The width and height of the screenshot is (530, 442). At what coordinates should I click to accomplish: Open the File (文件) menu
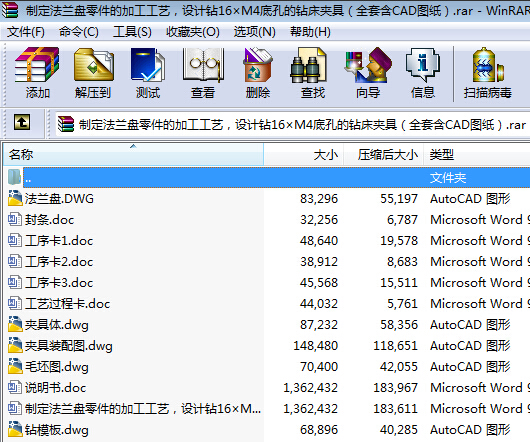tap(26, 32)
